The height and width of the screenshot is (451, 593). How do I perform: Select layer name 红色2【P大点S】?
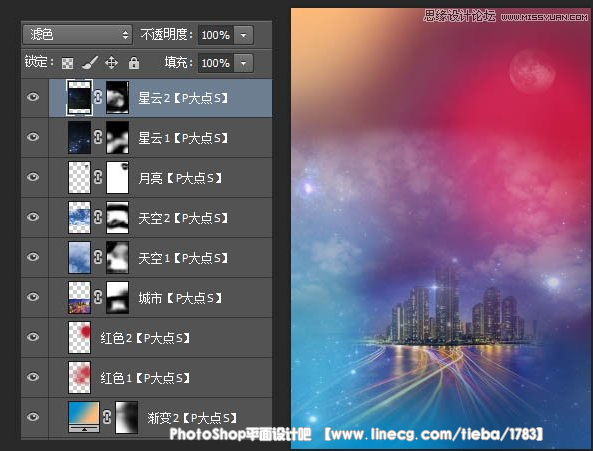coord(145,338)
